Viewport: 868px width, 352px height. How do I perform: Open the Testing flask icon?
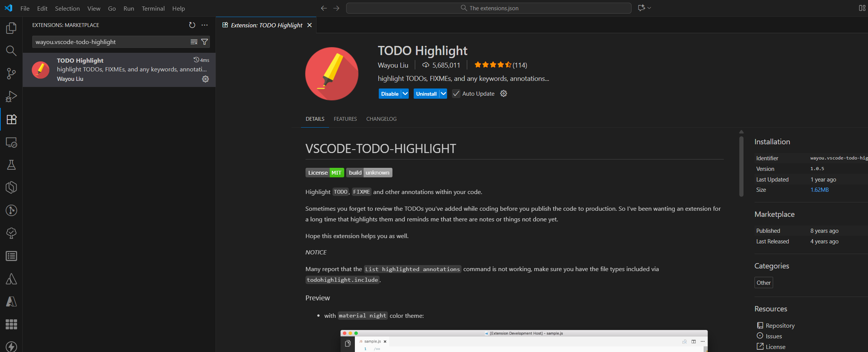[x=11, y=165]
